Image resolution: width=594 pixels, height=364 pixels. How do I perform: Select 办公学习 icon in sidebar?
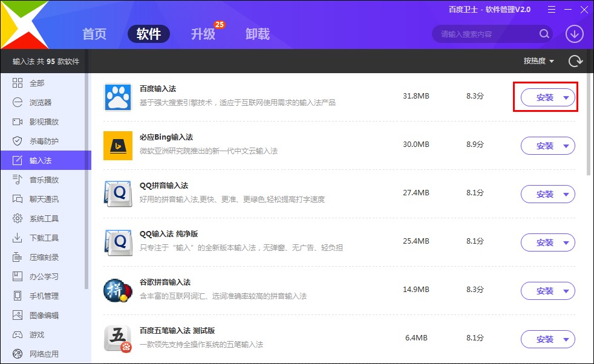pos(18,276)
